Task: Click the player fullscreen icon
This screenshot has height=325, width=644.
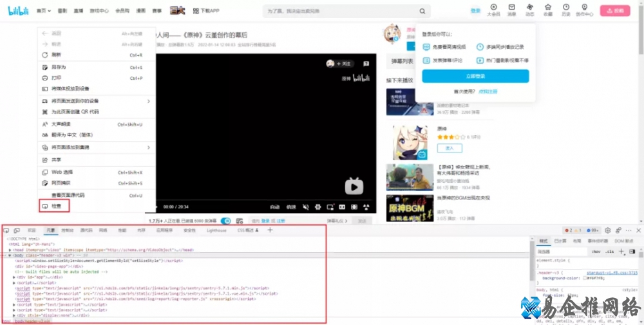Action: coord(366,207)
